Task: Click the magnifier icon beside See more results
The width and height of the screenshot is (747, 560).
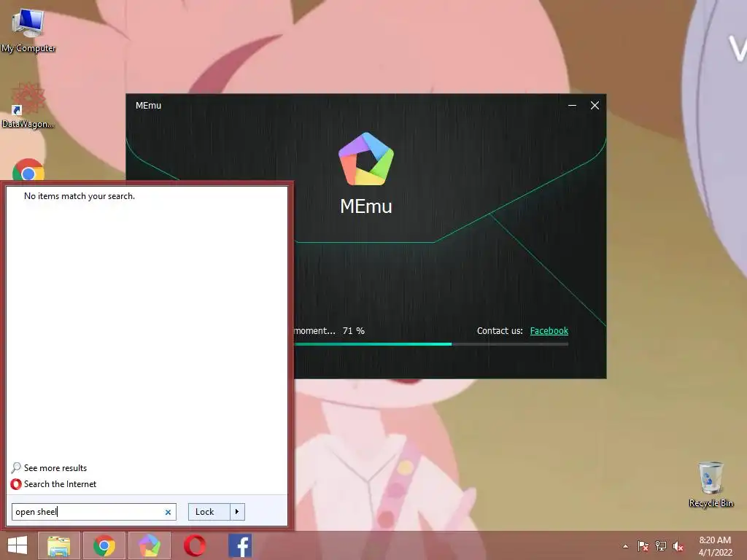Action: (x=16, y=467)
